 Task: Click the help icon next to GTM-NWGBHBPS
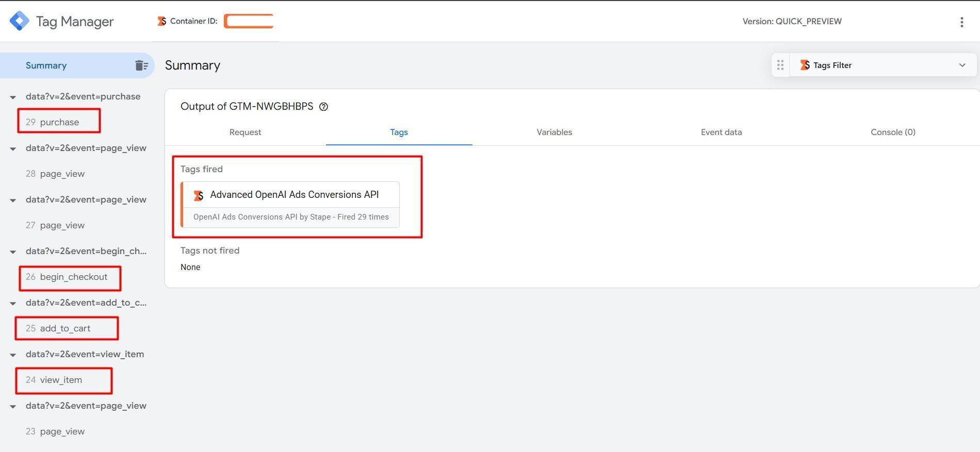323,107
